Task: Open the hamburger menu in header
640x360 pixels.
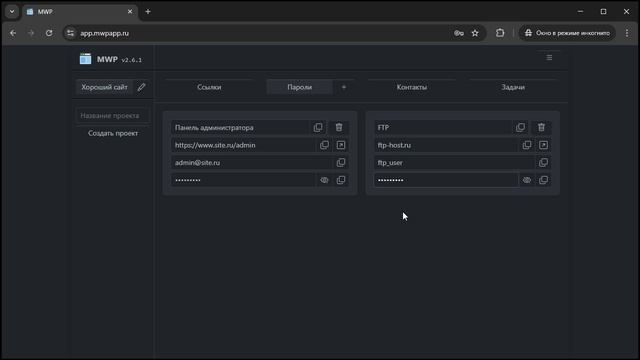Action: 549,58
